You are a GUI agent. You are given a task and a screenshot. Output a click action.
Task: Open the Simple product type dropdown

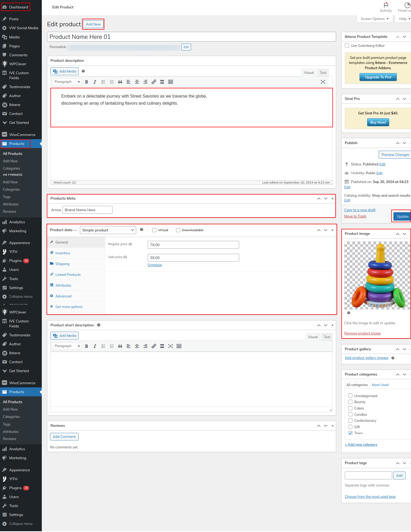[108, 230]
